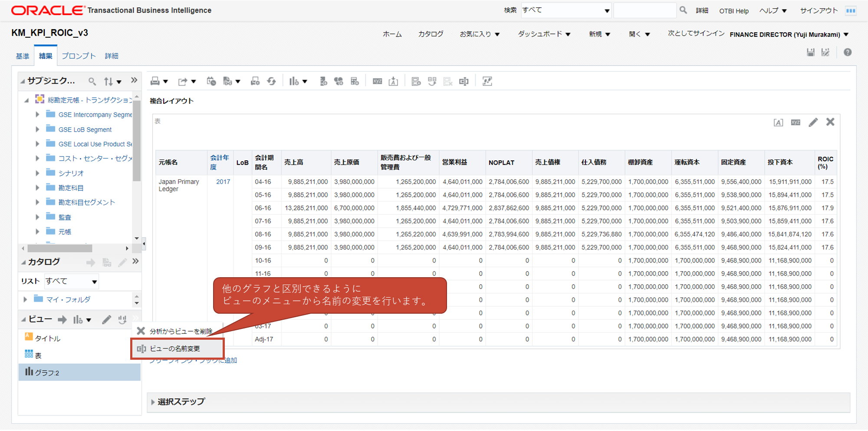The height and width of the screenshot is (431, 868).
Task: Expand the subject area pane with the chevrons
Action: [x=134, y=80]
